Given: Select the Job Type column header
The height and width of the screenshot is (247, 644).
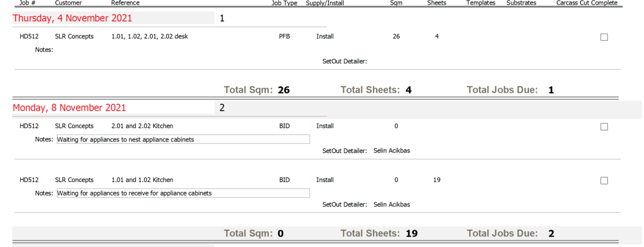Looking at the screenshot, I should tap(284, 3).
